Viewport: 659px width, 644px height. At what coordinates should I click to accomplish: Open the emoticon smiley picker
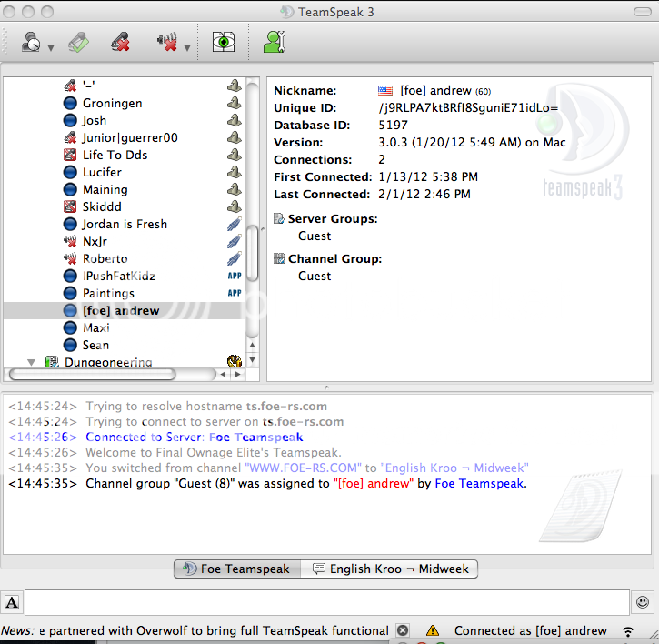[643, 602]
